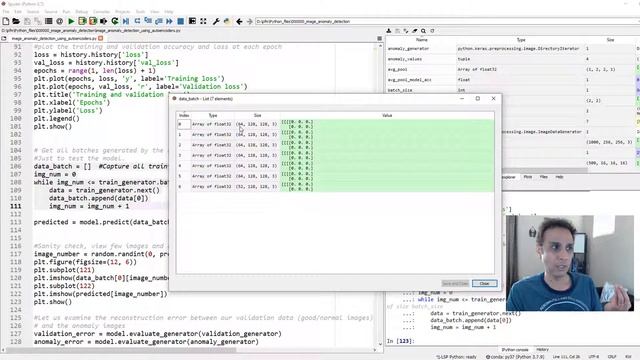Open the Help menu

coord(169,11)
